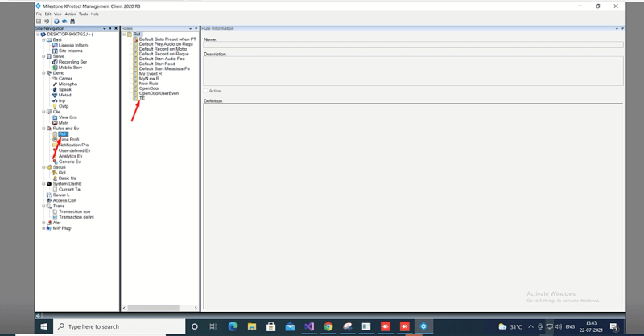The image size is (644, 336).
Task: Open the notification center on the taskbar
Action: click(x=614, y=326)
